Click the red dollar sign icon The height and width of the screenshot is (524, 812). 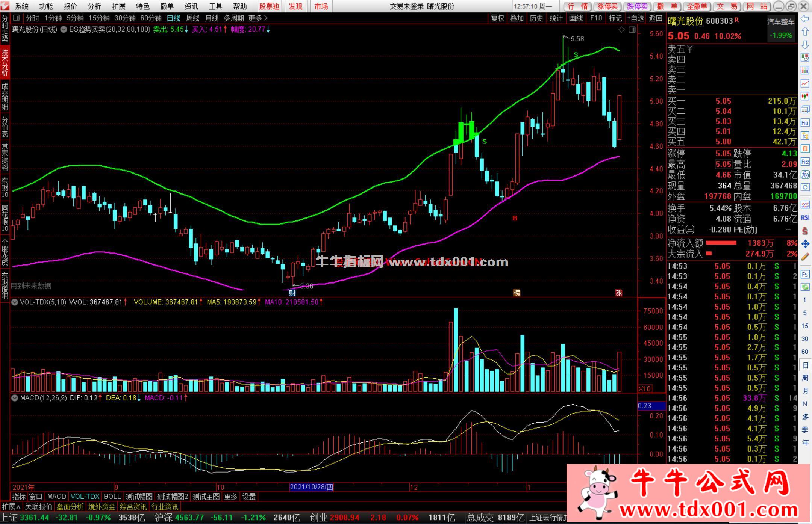805,231
